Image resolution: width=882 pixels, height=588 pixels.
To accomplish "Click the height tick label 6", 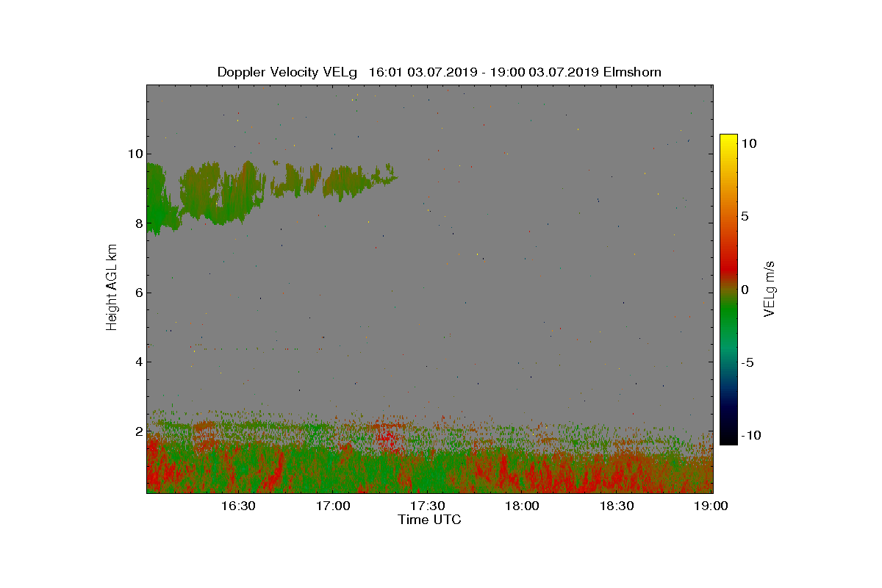I will pos(137,293).
